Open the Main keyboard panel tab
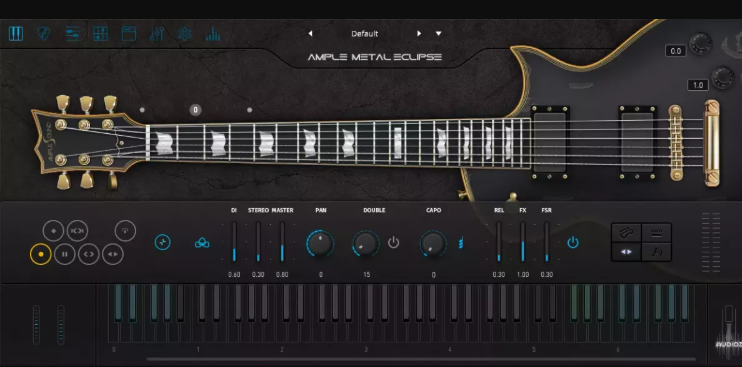Image resolution: width=742 pixels, height=367 pixels. tap(16, 34)
